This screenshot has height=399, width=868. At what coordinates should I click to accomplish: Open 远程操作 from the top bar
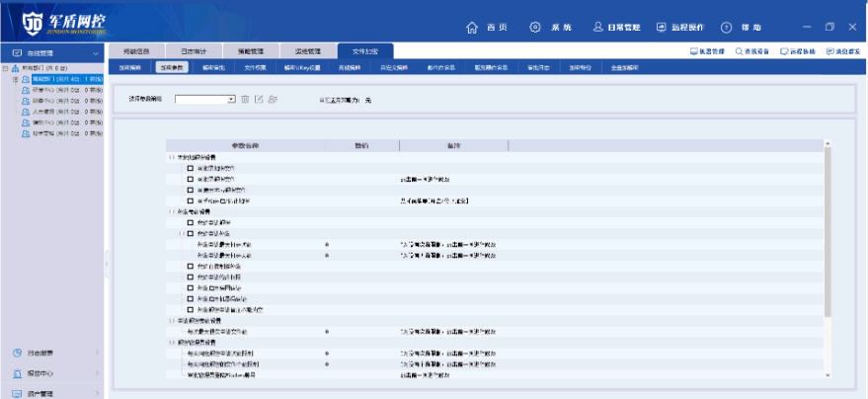coord(662,27)
